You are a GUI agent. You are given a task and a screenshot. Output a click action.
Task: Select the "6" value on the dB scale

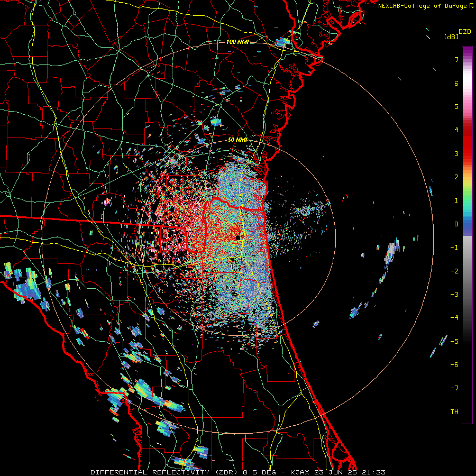456,83
